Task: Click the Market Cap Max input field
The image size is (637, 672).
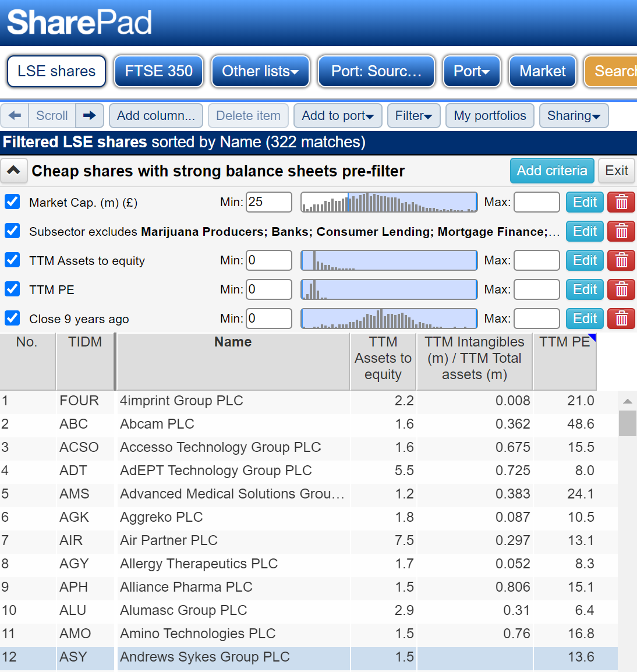Action: point(537,202)
